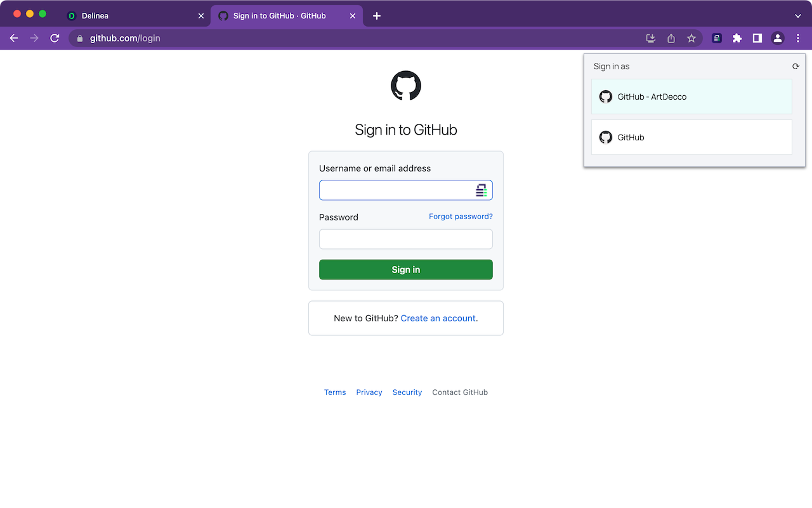Click the lock icon in address bar
This screenshot has width=812, height=508.
pos(80,39)
